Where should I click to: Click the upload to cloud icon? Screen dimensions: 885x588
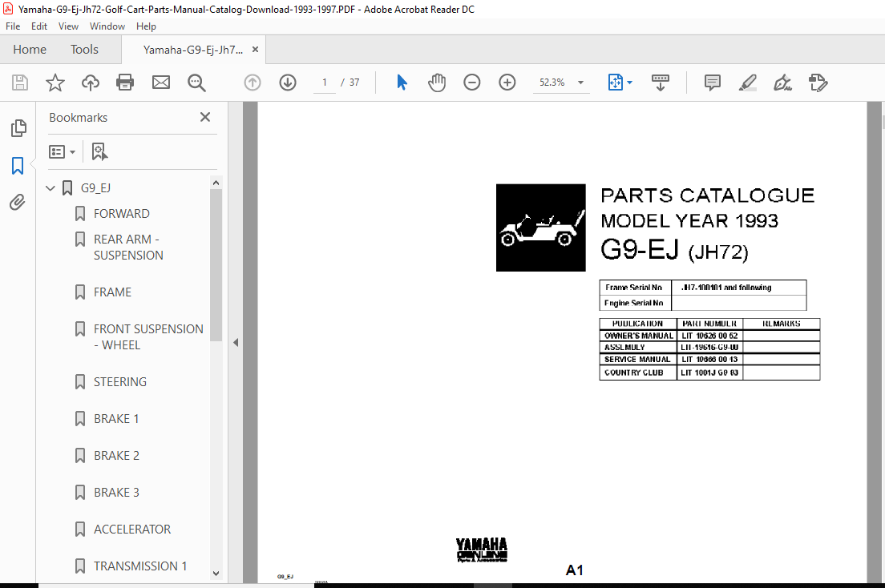(x=91, y=83)
